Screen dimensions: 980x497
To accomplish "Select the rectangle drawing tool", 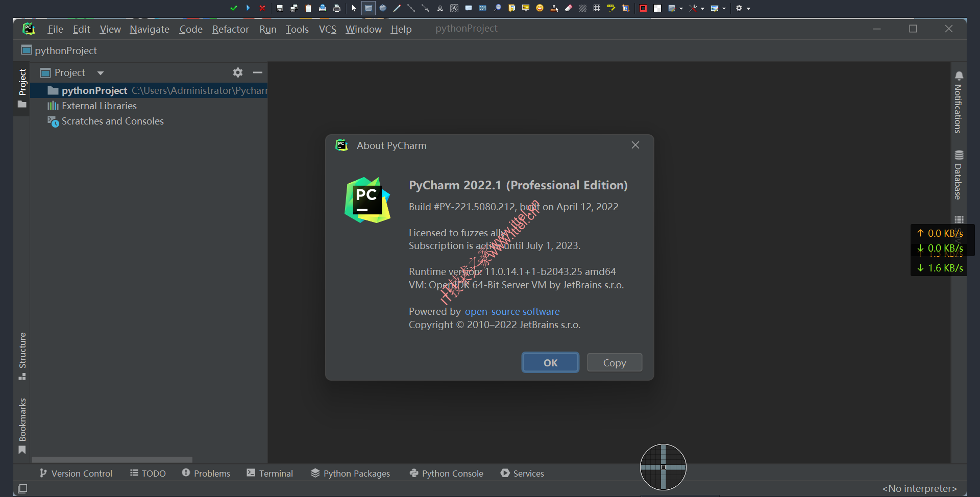I will click(369, 8).
